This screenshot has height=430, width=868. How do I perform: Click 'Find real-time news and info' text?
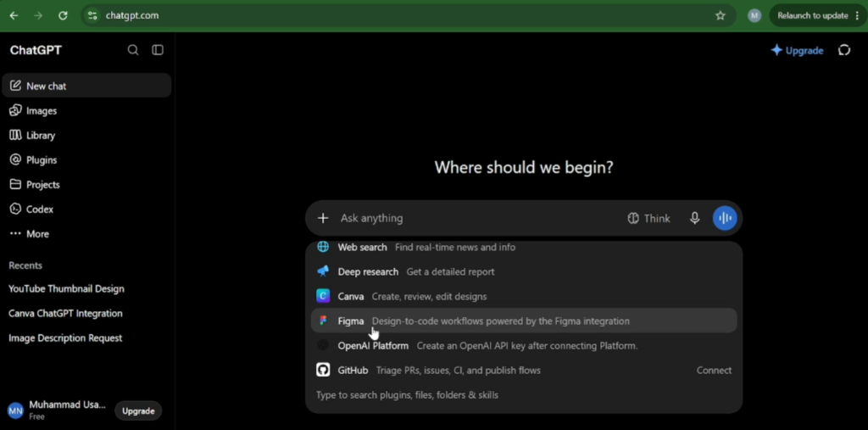455,247
